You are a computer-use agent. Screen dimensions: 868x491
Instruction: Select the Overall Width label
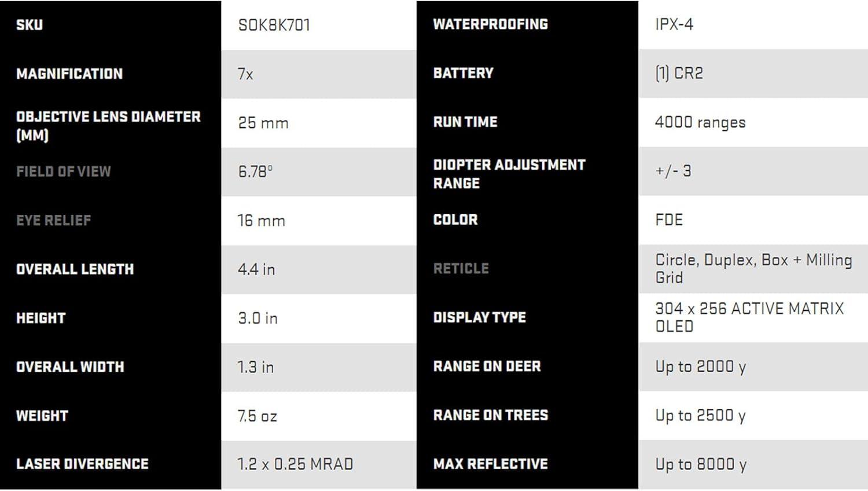click(x=70, y=367)
